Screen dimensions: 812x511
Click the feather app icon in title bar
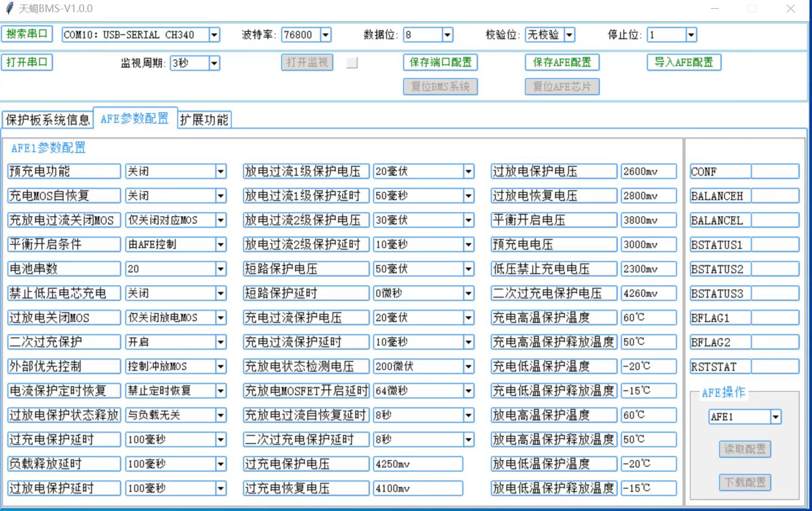9,9
